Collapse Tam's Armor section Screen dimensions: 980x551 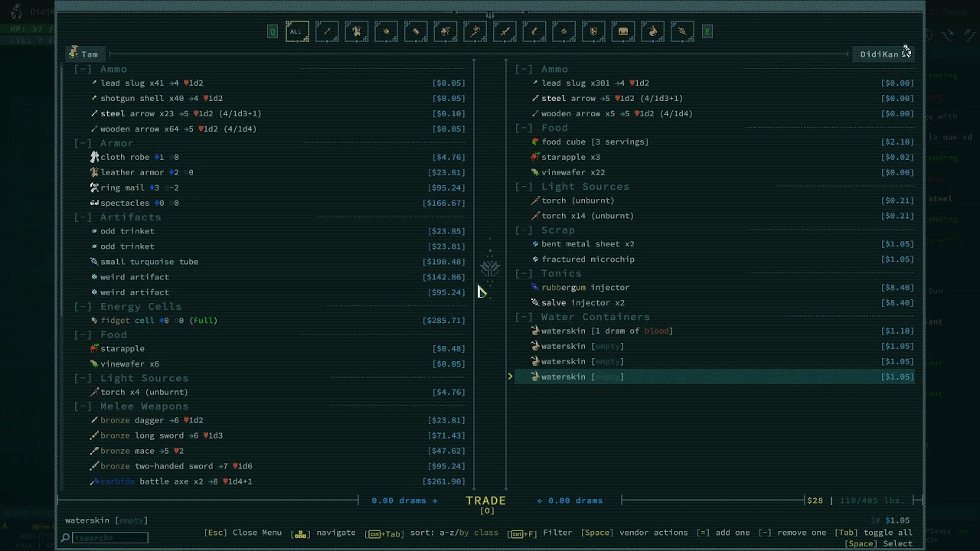83,143
